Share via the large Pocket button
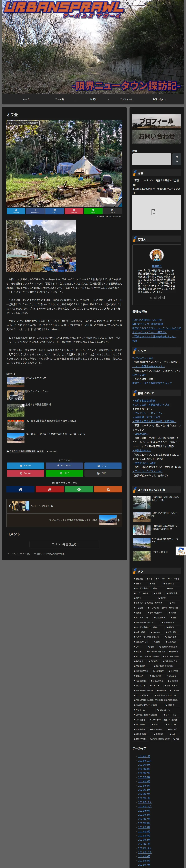Image resolution: width=186 pixels, height=868 pixels. pos(26,473)
